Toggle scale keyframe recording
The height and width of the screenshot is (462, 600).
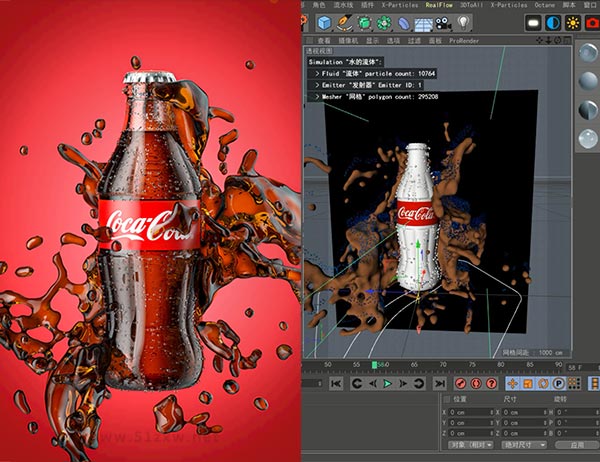(x=528, y=383)
